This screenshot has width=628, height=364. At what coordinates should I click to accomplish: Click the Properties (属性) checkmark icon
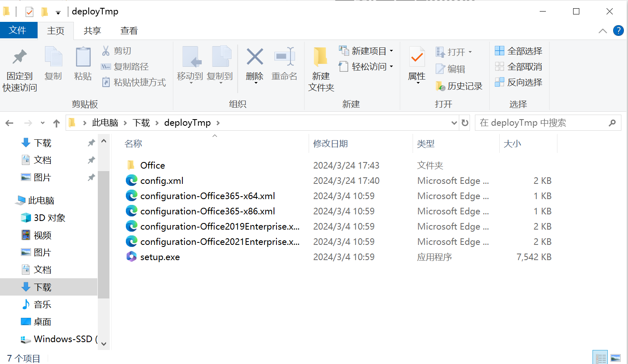click(x=417, y=57)
